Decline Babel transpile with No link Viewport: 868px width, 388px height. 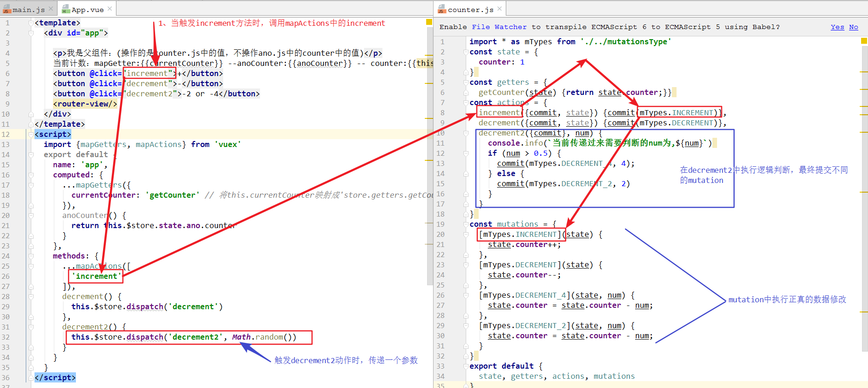tap(853, 27)
